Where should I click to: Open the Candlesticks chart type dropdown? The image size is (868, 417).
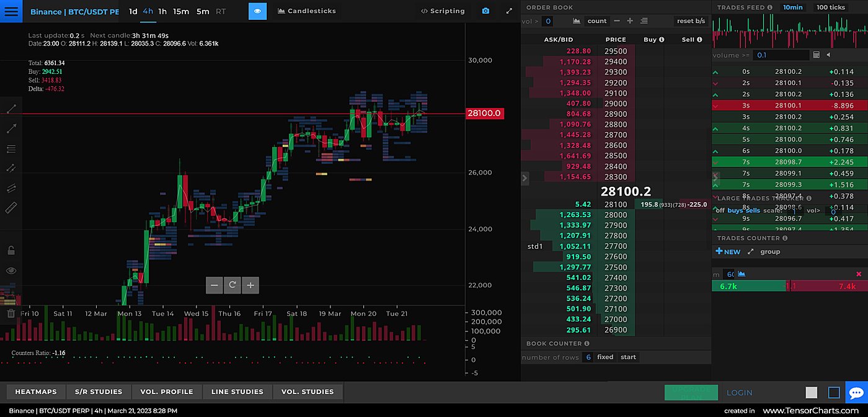[x=307, y=11]
